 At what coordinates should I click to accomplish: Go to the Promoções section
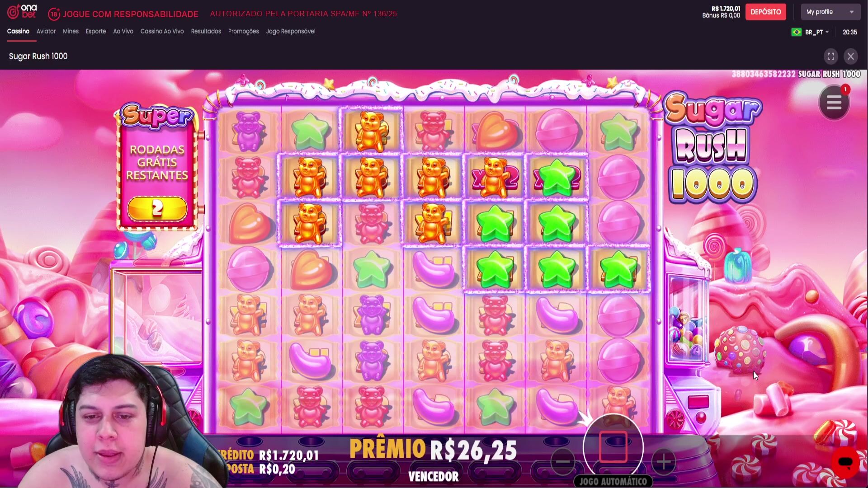click(243, 31)
